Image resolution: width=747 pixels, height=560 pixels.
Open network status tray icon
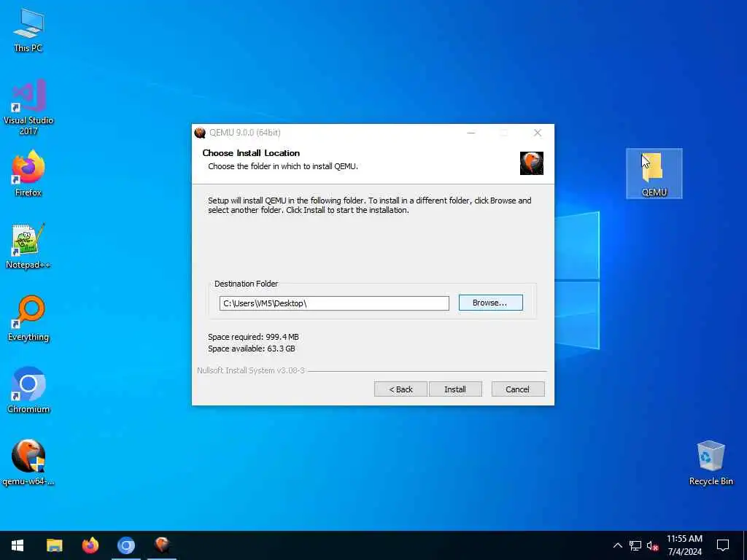tap(635, 545)
